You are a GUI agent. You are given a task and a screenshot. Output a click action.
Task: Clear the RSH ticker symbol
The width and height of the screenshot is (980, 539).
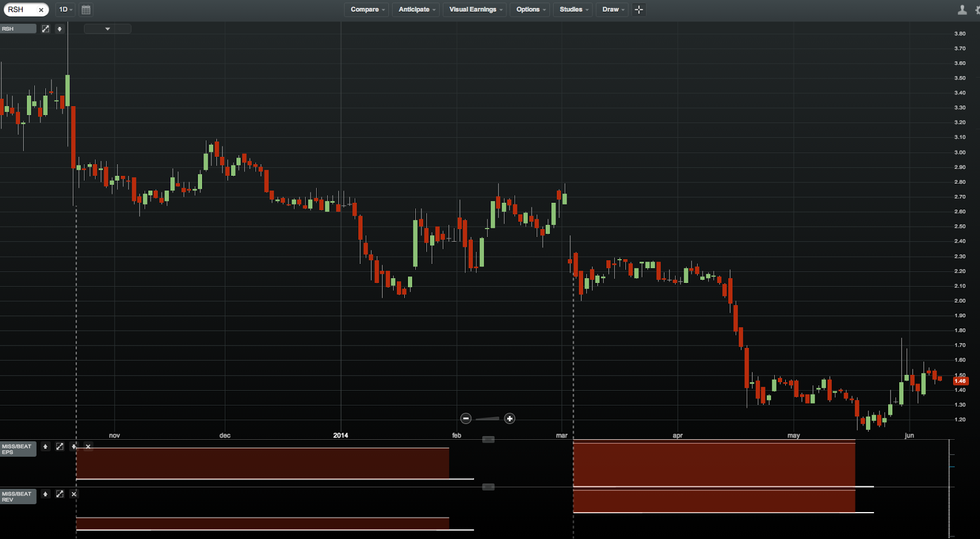tap(41, 10)
